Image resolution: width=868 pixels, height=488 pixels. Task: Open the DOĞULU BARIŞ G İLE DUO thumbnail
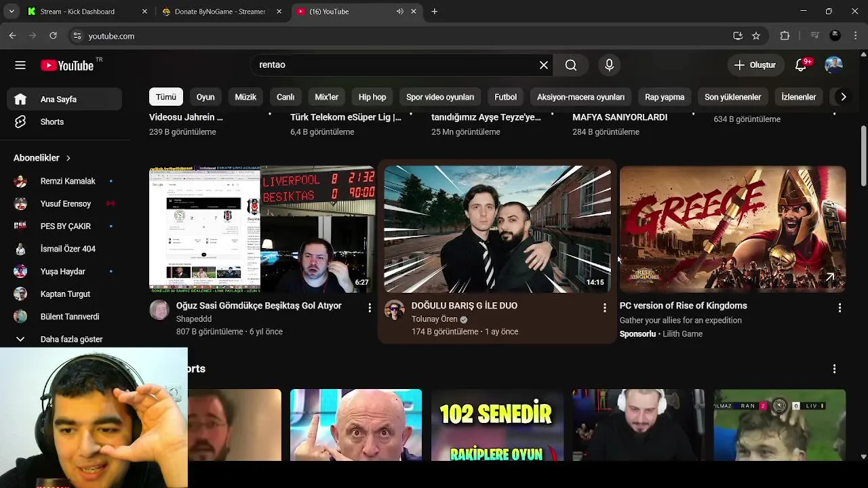tap(497, 229)
